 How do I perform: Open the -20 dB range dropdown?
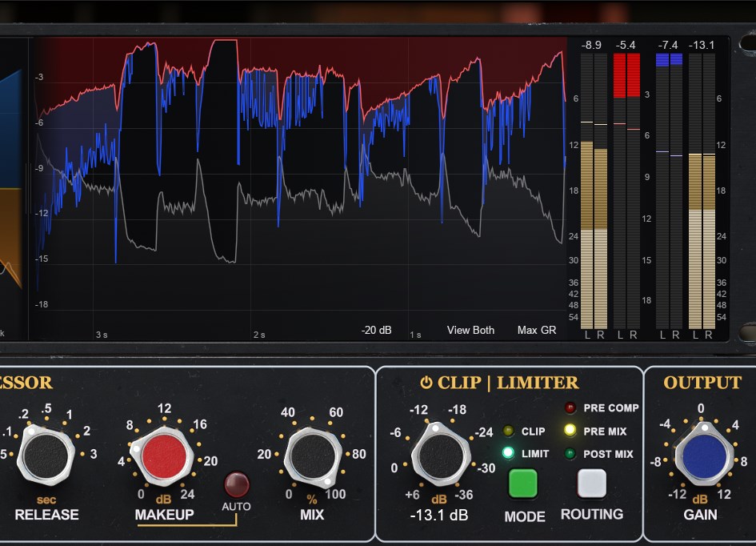pyautogui.click(x=376, y=330)
